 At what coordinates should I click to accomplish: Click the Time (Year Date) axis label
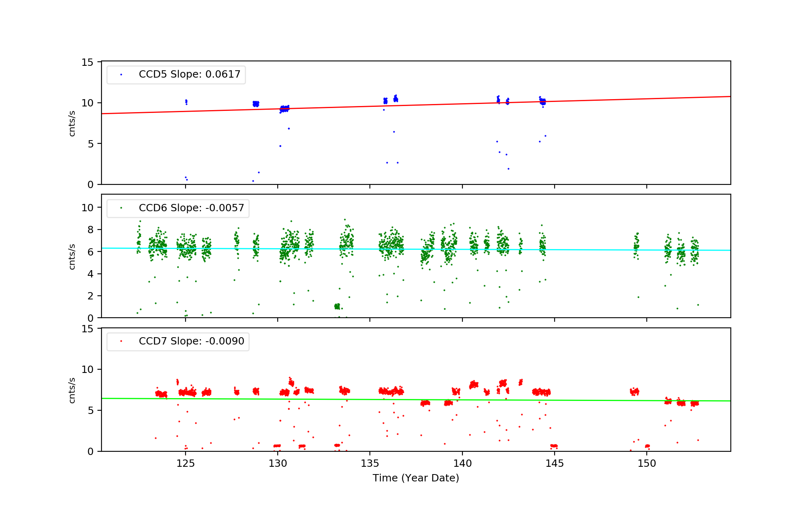pos(416,478)
